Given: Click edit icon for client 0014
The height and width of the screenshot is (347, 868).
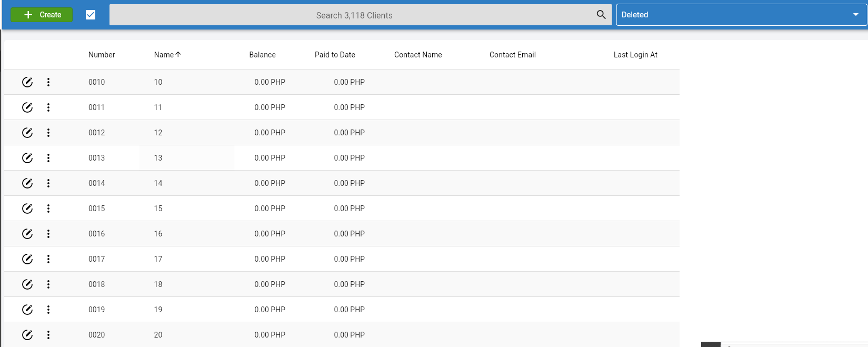Looking at the screenshot, I should [x=27, y=183].
